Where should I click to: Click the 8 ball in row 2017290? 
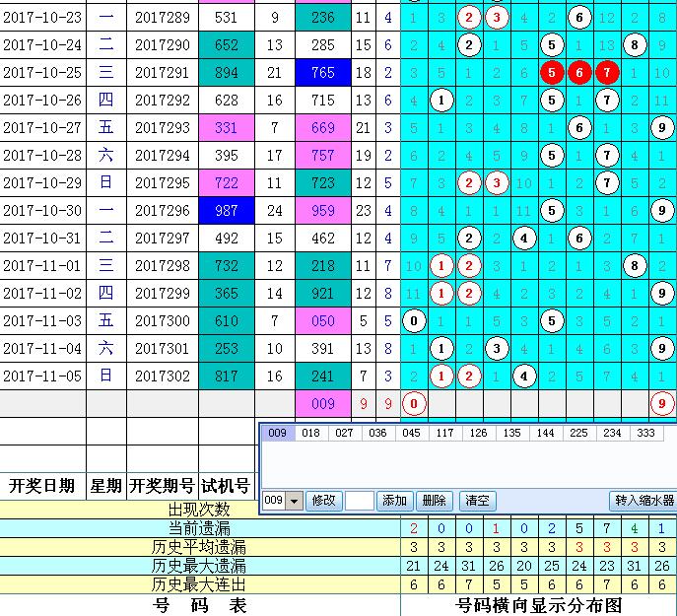click(x=635, y=45)
